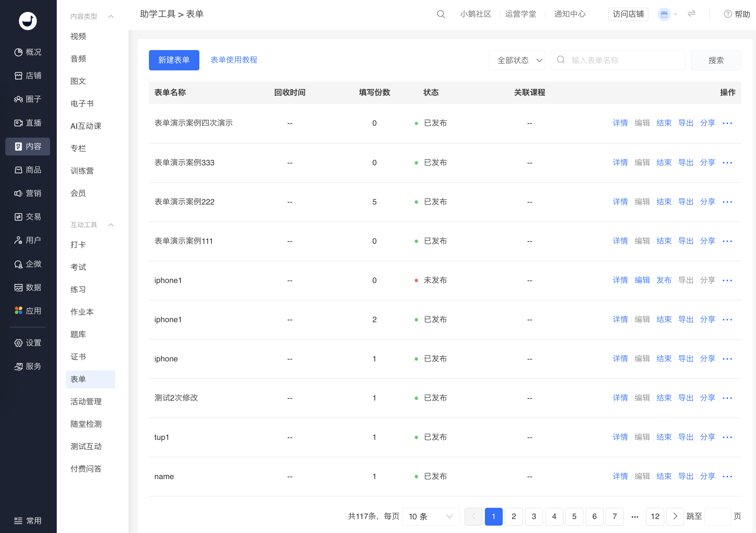Collapse the 内容类型 section chevron
The image size is (756, 533).
pos(111,16)
